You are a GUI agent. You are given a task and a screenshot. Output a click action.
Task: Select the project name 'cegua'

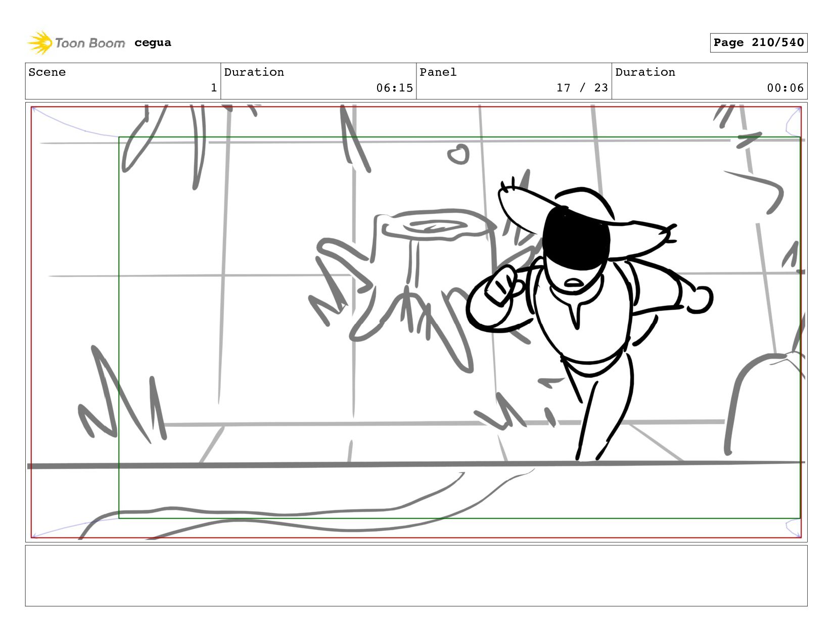click(153, 43)
